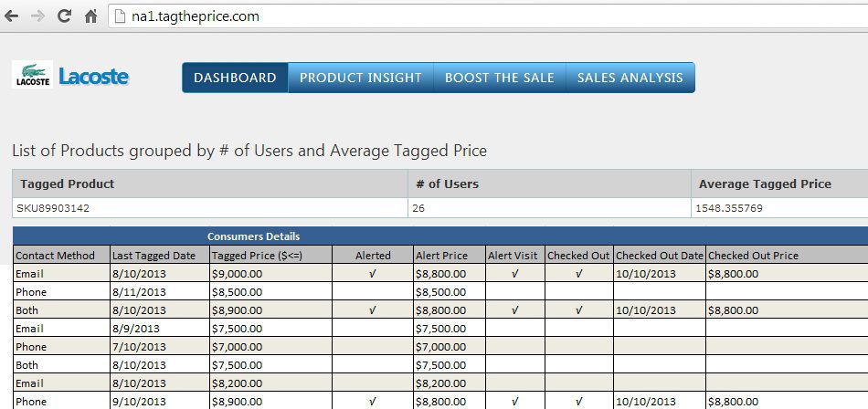Click the Lacoste crocodile logo
Image resolution: width=868 pixels, height=409 pixels.
pyautogui.click(x=33, y=75)
